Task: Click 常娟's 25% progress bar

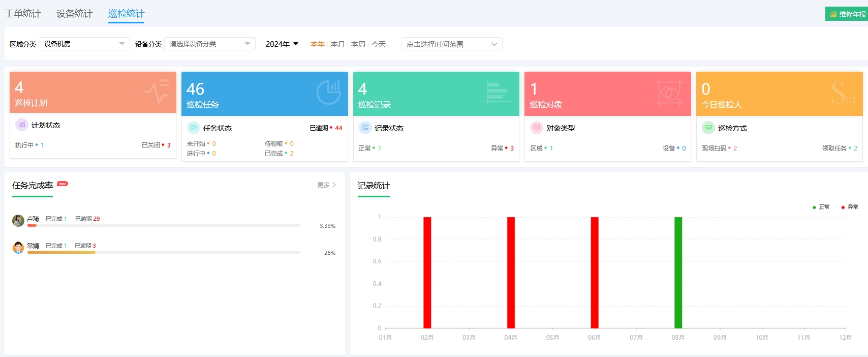Action: coord(163,252)
